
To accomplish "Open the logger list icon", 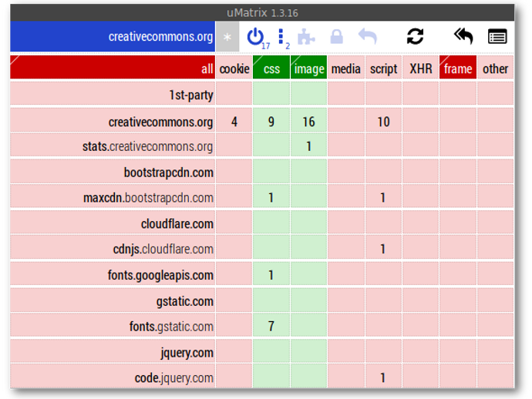I will (x=497, y=37).
